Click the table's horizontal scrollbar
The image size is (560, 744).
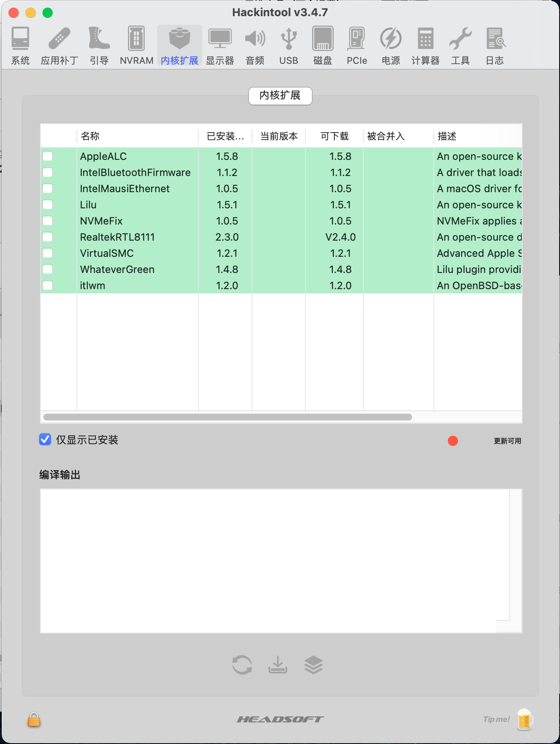[228, 417]
